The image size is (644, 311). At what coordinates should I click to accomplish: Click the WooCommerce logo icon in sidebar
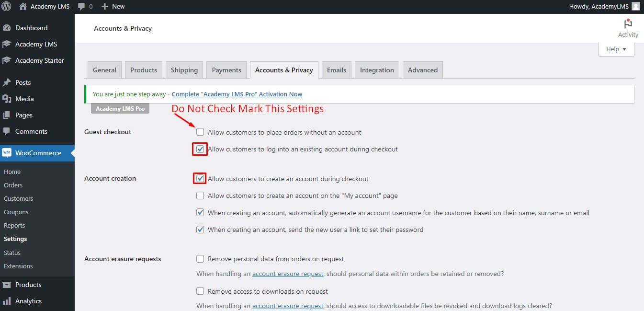(7, 153)
